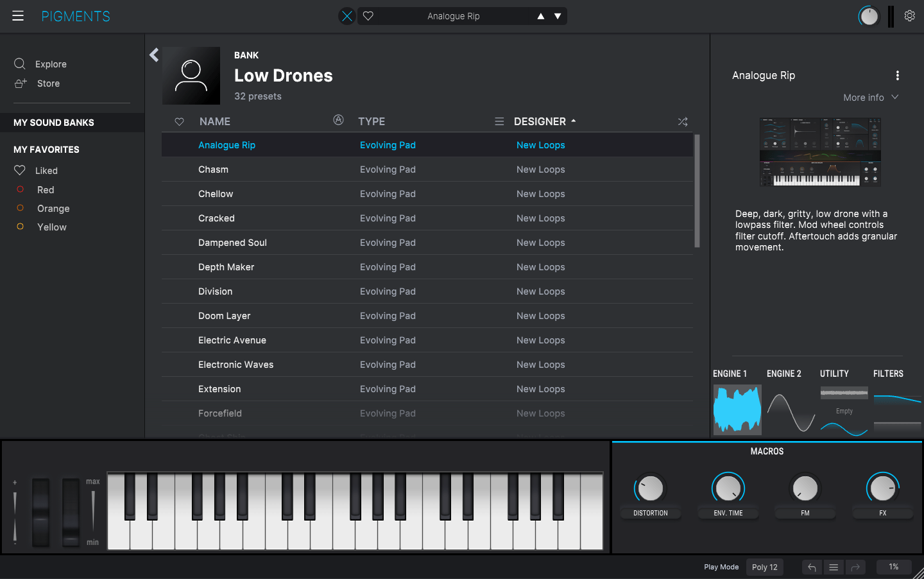
Task: Toggle the heart favorite filter in the search bar
Action: pos(368,15)
